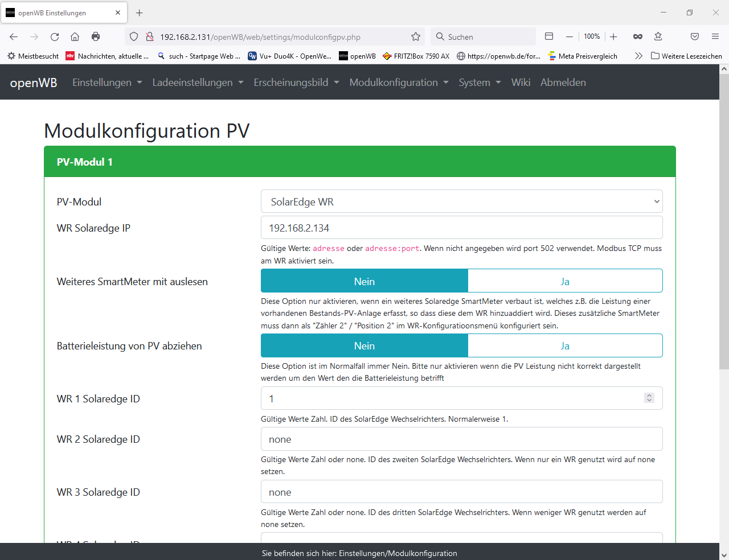729x560 pixels.
Task: Expand the Ladeeinstellungen navigation dropdown
Action: (x=198, y=83)
